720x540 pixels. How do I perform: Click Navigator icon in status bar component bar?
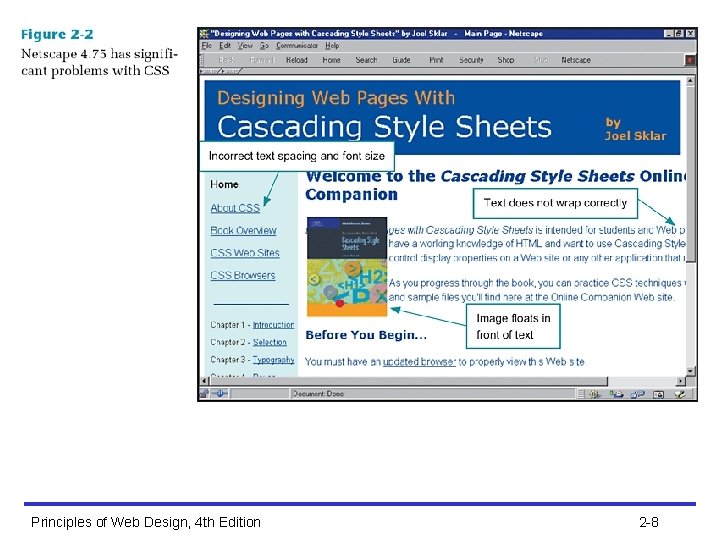[x=595, y=394]
